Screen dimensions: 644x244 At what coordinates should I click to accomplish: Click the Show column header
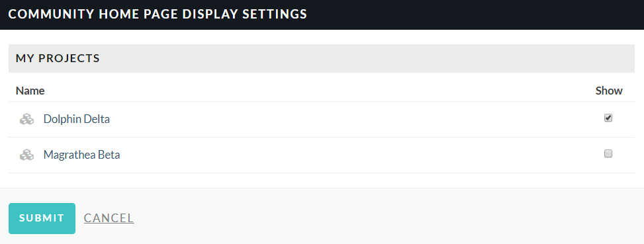point(609,91)
